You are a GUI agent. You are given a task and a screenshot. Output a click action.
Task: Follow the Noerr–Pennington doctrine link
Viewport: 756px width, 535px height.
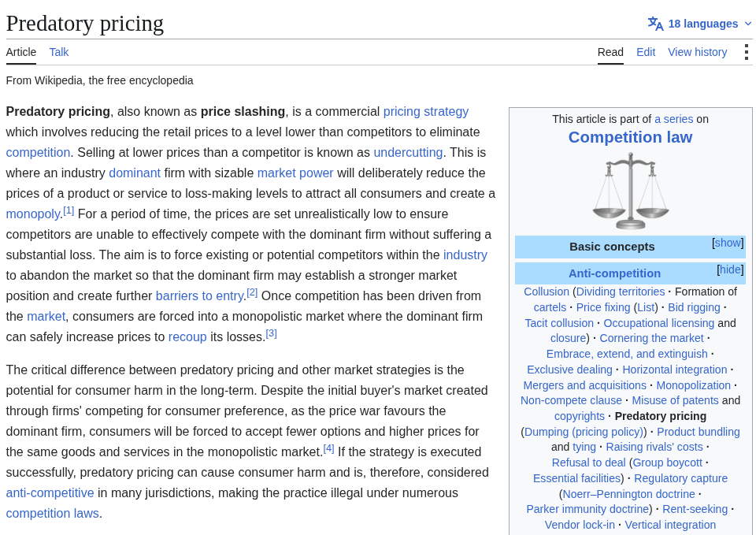[x=628, y=494]
